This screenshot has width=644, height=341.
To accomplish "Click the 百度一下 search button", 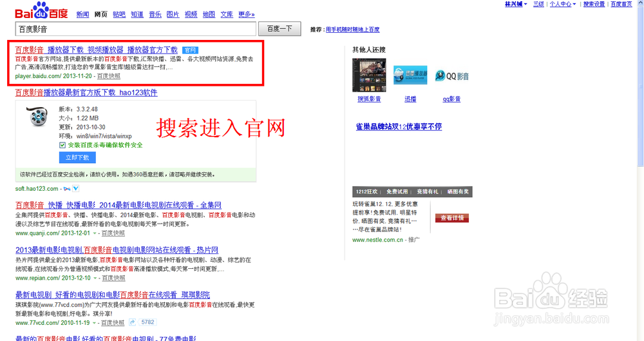I will tap(279, 29).
